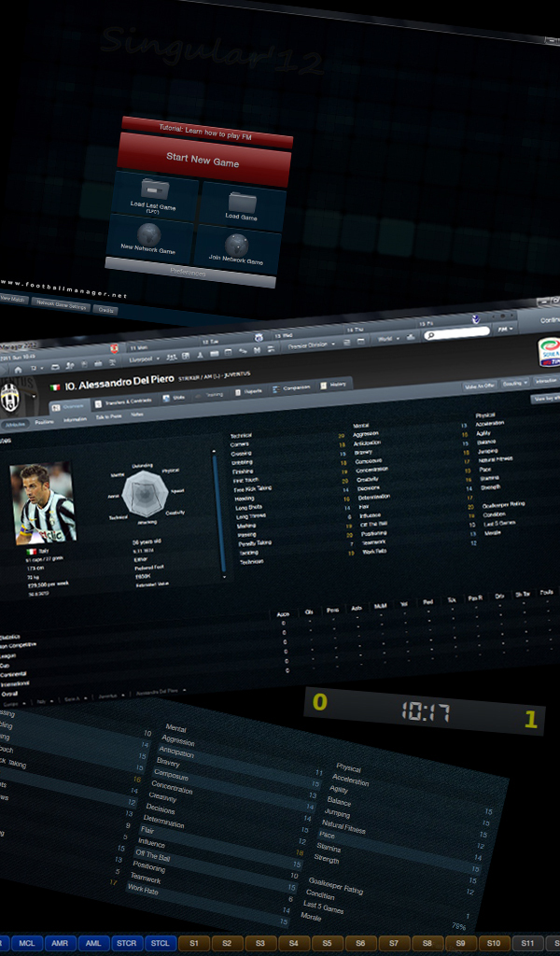Open Network Game Settings
560x956 pixels.
[61, 304]
